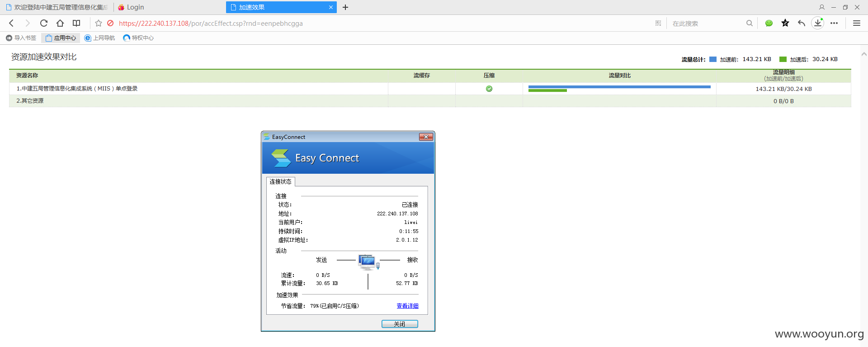
Task: Click the blue traffic comparison bar
Action: coord(619,87)
